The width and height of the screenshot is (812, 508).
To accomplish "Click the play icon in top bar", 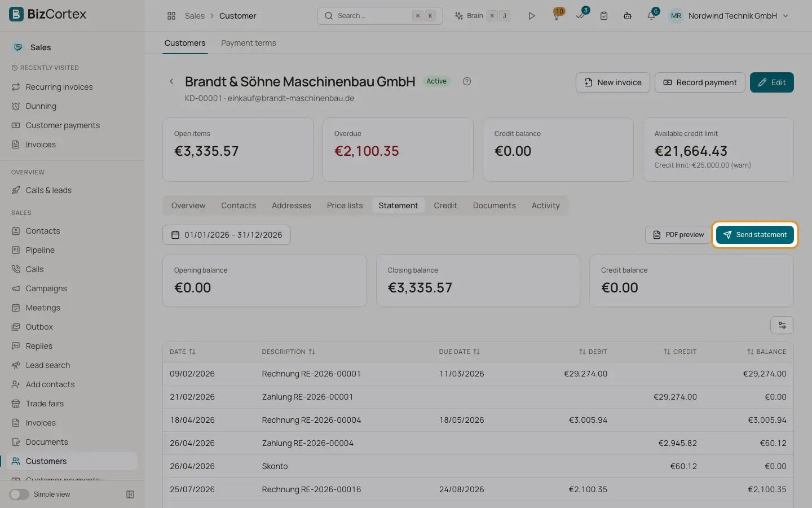I will tap(532, 16).
